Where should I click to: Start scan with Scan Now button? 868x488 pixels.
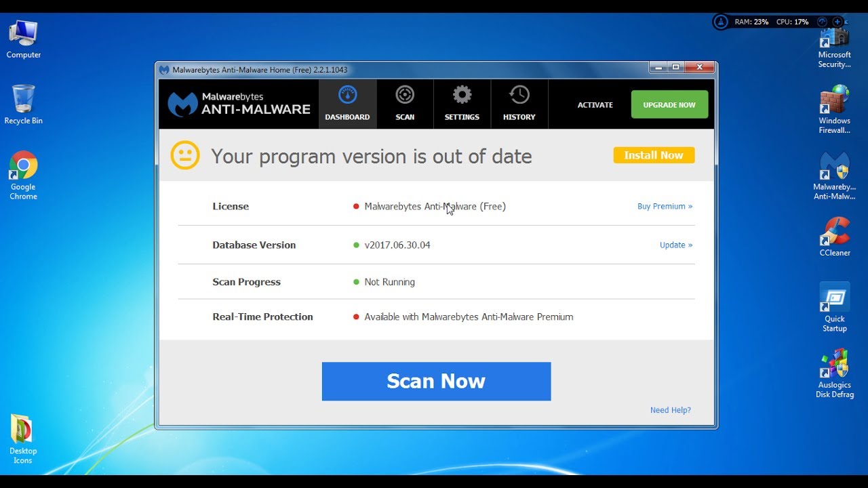(x=436, y=381)
